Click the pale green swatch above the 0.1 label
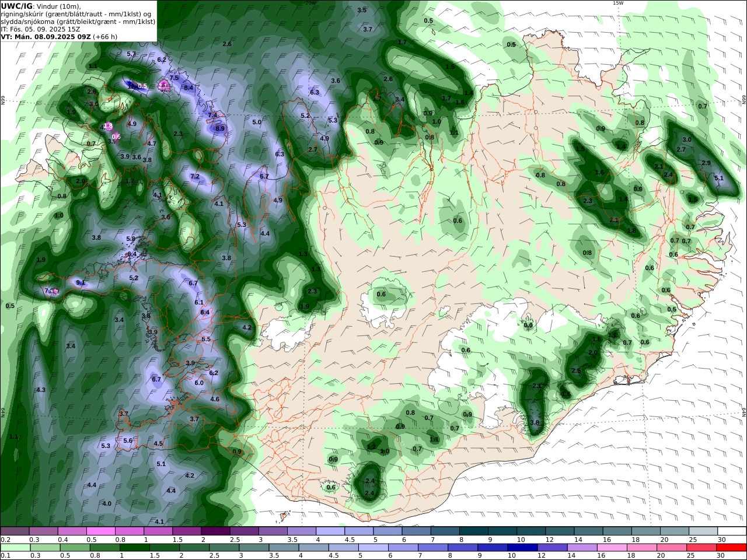This screenshot has height=560, width=747. coord(15,548)
